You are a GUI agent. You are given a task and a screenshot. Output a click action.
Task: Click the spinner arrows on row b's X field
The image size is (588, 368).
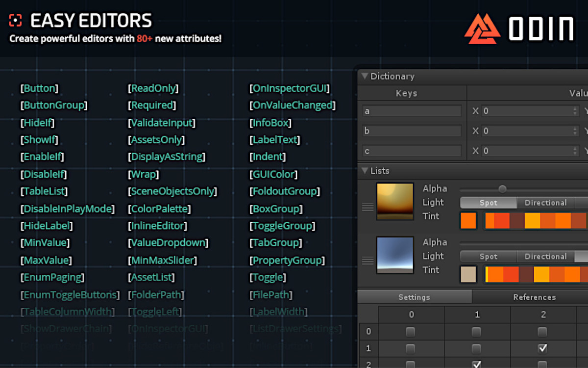575,131
